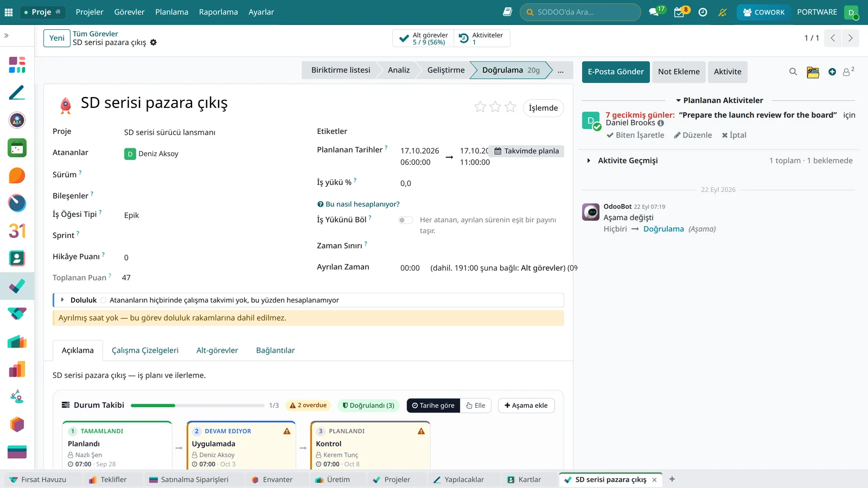Open the Raporlama menu
The height and width of the screenshot is (488, 868).
click(219, 12)
